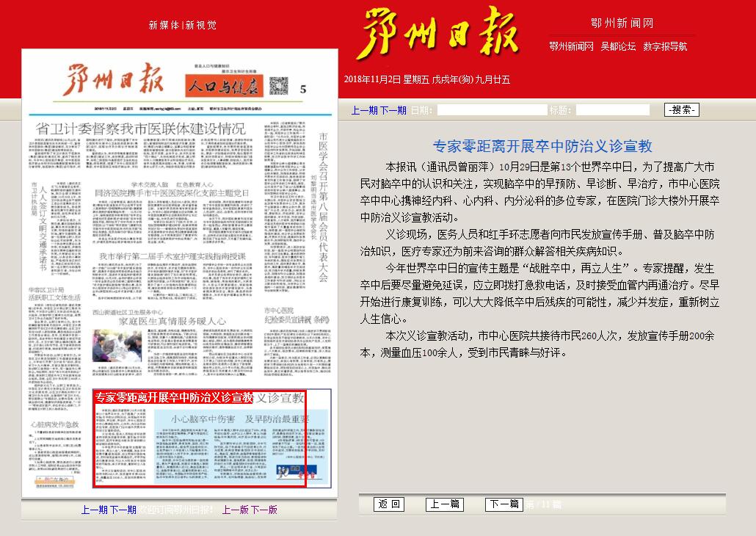Viewport: 756px width, 536px height.
Task: Click the highlighted headline 专家零距离开展卒中防治义诊宣教 on the page preview
Action: point(174,397)
